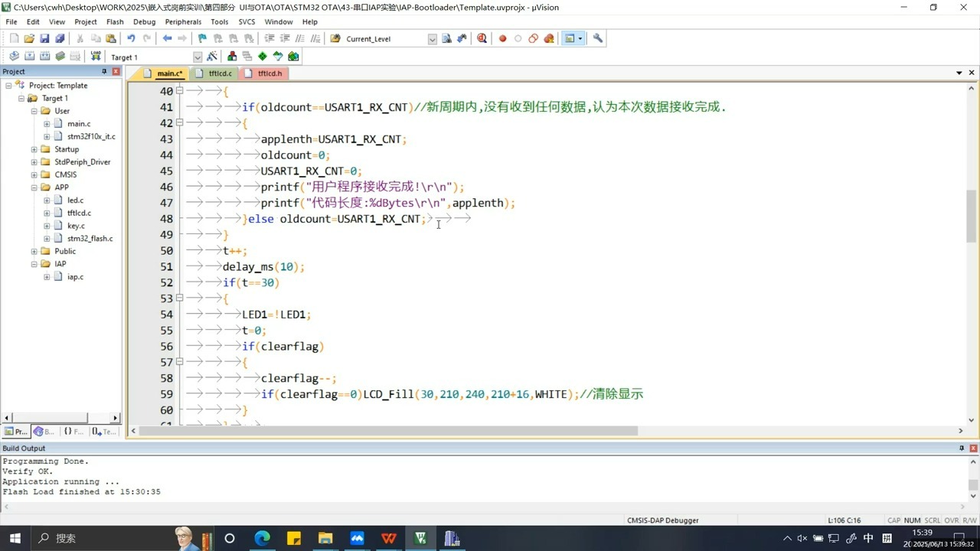Expand the Public folder
Image resolution: width=980 pixels, height=551 pixels.
[34, 251]
